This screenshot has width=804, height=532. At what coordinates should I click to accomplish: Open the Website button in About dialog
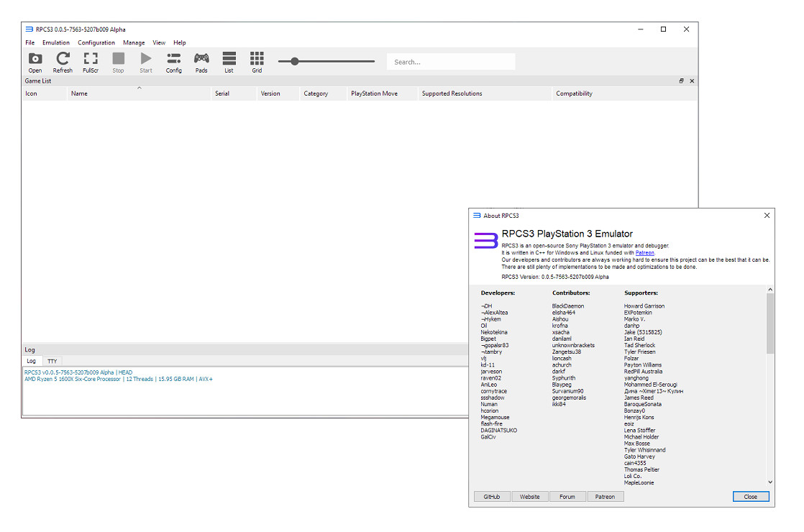pos(530,497)
